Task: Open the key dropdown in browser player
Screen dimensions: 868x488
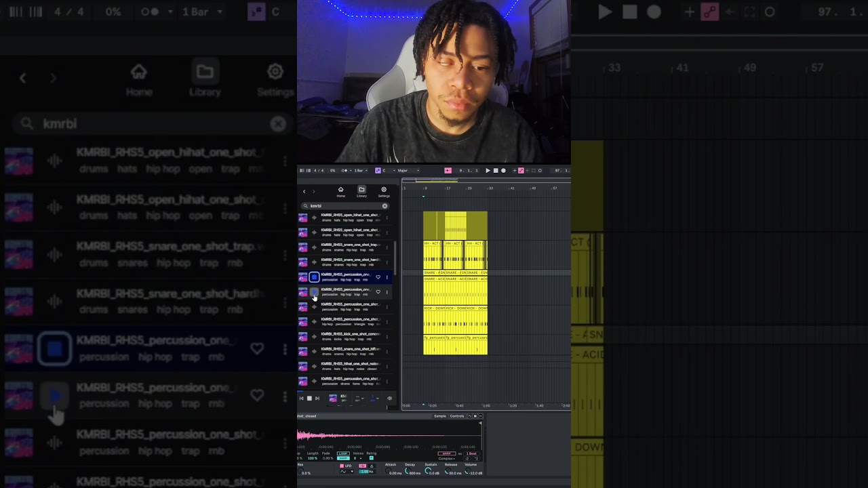Action: [x=359, y=399]
